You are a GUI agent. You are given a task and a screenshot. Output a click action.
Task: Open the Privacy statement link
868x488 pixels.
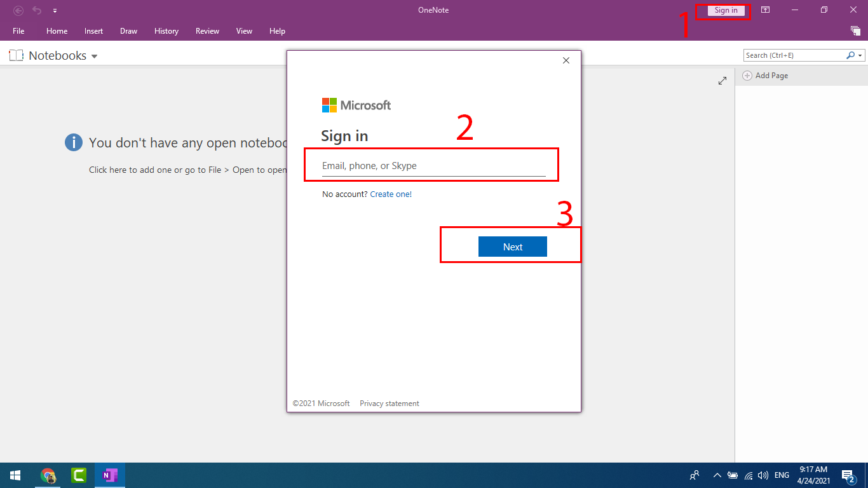pyautogui.click(x=389, y=403)
